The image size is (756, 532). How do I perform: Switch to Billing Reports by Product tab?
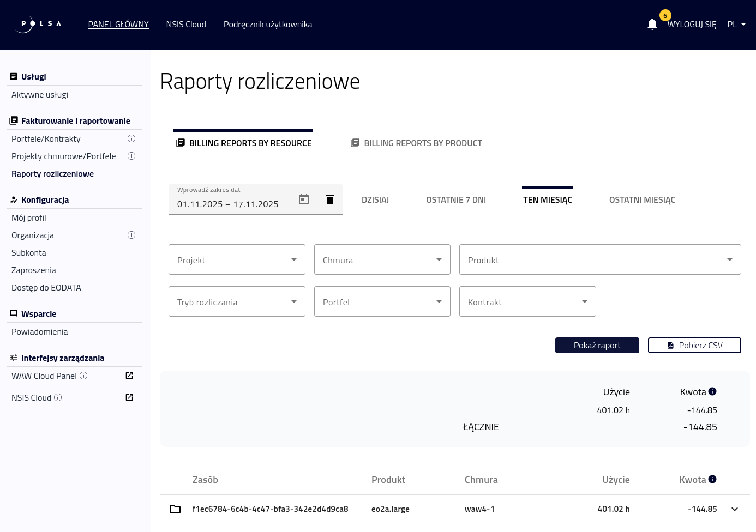[417, 143]
